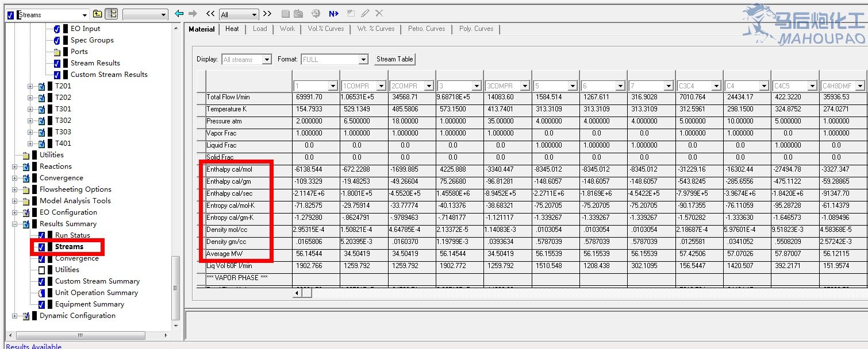
Task: Switch to the Heat tab
Action: 232,29
